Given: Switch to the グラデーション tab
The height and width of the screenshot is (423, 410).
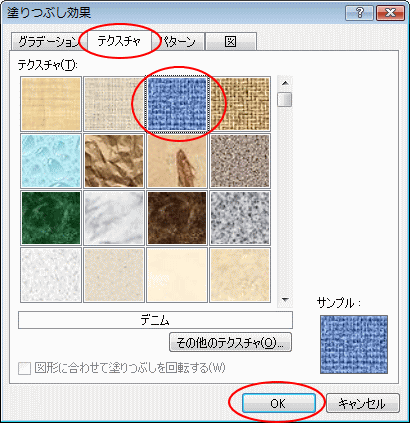Looking at the screenshot, I should tap(48, 42).
